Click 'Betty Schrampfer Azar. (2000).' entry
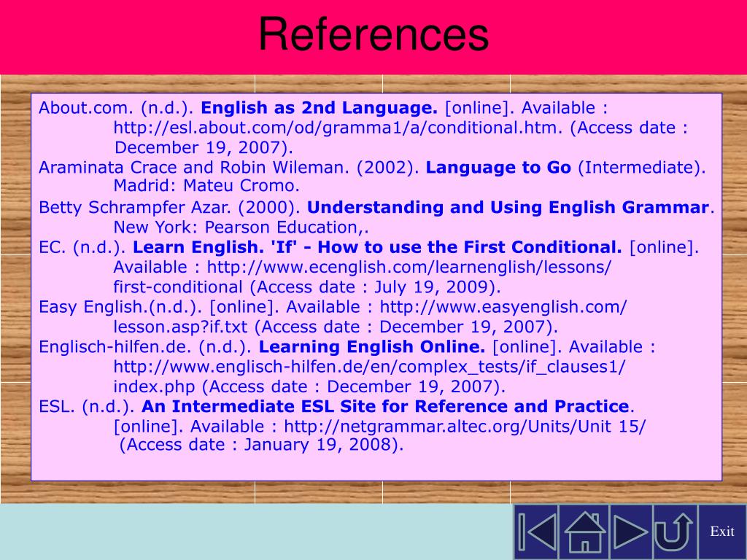747x560 pixels. 169,208
